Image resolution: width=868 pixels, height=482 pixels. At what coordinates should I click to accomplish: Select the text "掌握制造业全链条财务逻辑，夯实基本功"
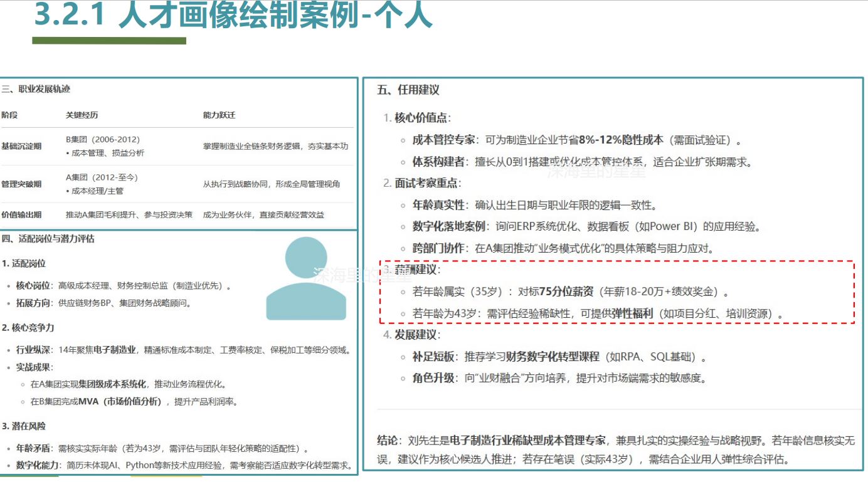[x=275, y=146]
